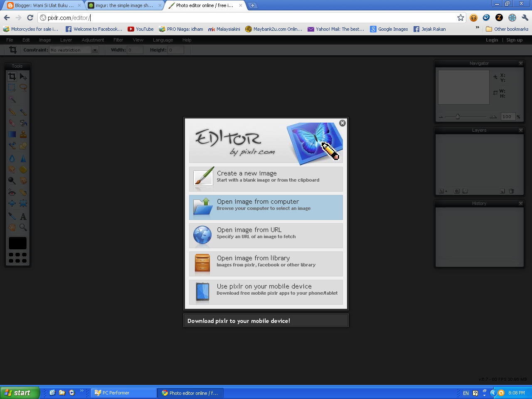Click the crop Width input field
The width and height of the screenshot is (532, 399).
[x=135, y=50]
